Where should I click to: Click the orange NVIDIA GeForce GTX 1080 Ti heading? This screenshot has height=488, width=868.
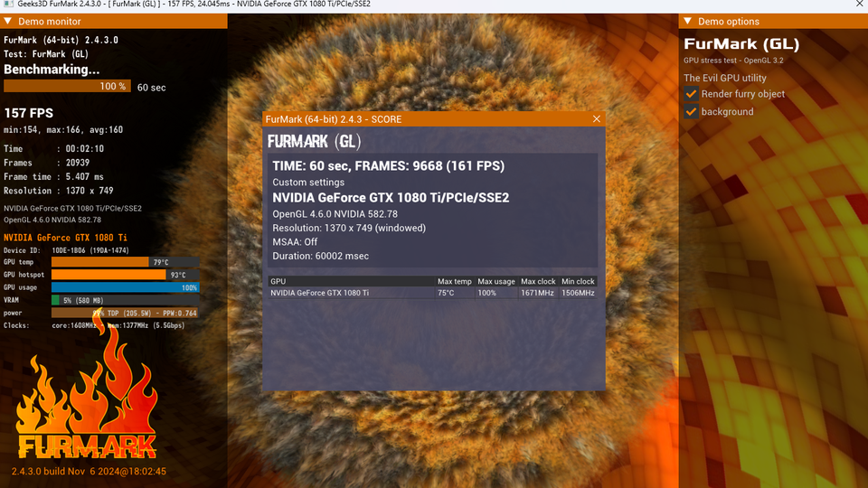tap(65, 238)
